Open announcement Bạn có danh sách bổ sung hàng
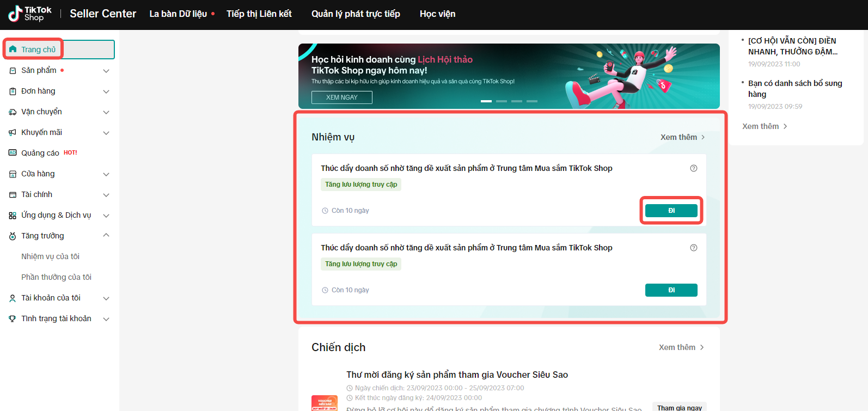This screenshot has width=868, height=411. tap(795, 89)
